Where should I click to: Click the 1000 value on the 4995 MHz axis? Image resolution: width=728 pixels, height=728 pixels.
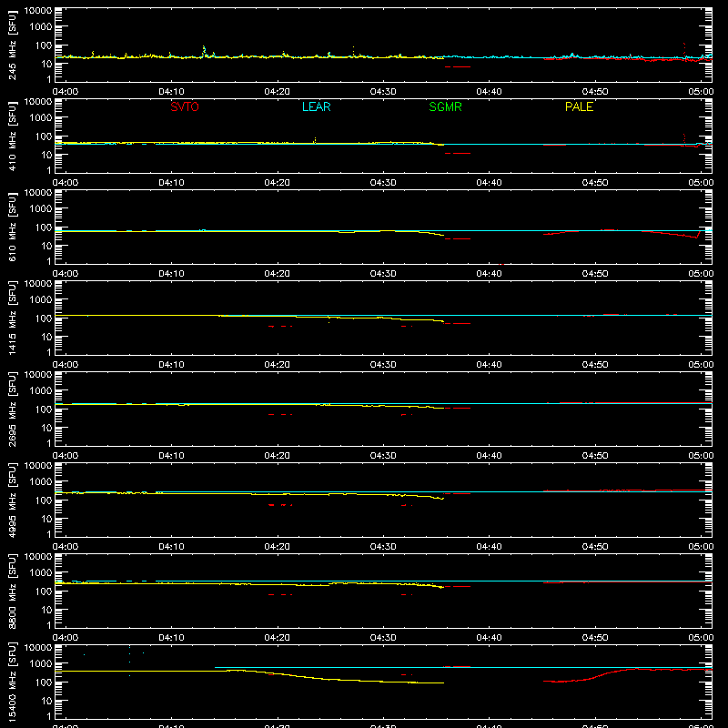(x=41, y=482)
